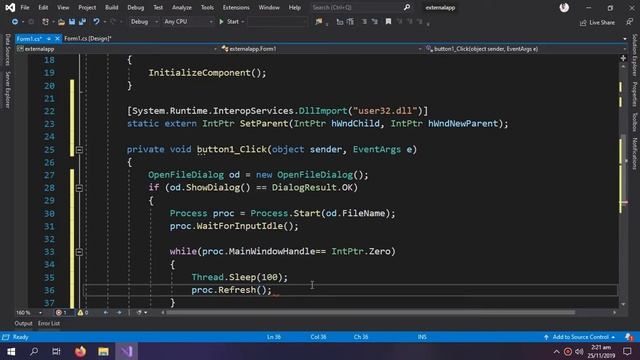Open the Solution Explorer side tab
The image size is (640, 360).
click(635, 55)
